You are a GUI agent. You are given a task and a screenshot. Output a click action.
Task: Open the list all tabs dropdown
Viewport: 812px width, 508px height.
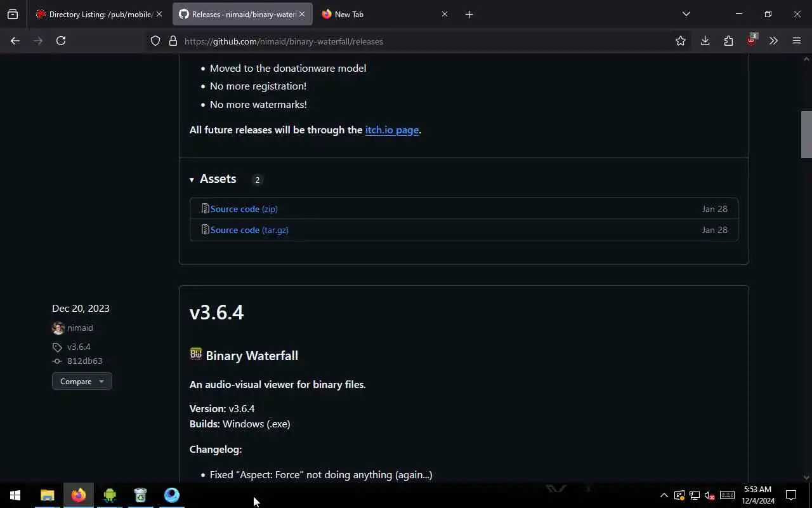pos(686,14)
